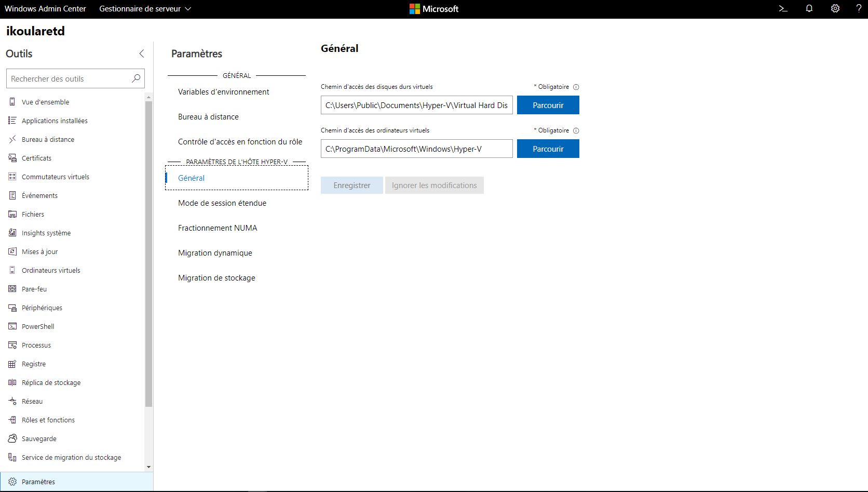Click the Microsoft logo in header
Image resolution: width=868 pixels, height=492 pixels.
(x=434, y=9)
